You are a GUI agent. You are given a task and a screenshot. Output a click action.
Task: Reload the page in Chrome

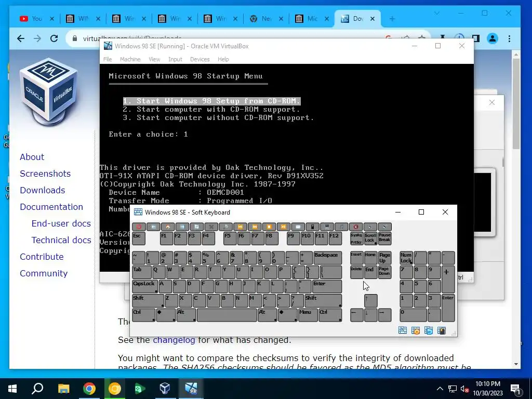click(54, 38)
